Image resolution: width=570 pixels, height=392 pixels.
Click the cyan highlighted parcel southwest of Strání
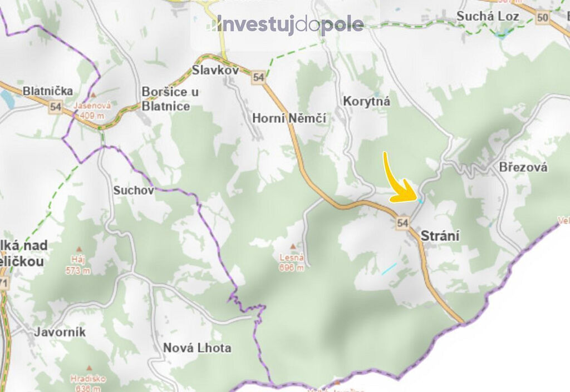tap(389, 269)
